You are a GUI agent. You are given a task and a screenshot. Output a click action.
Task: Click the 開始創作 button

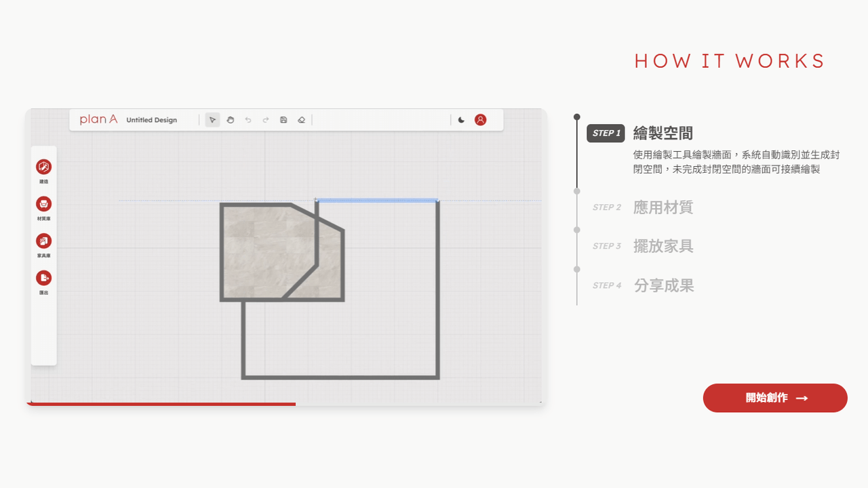774,398
